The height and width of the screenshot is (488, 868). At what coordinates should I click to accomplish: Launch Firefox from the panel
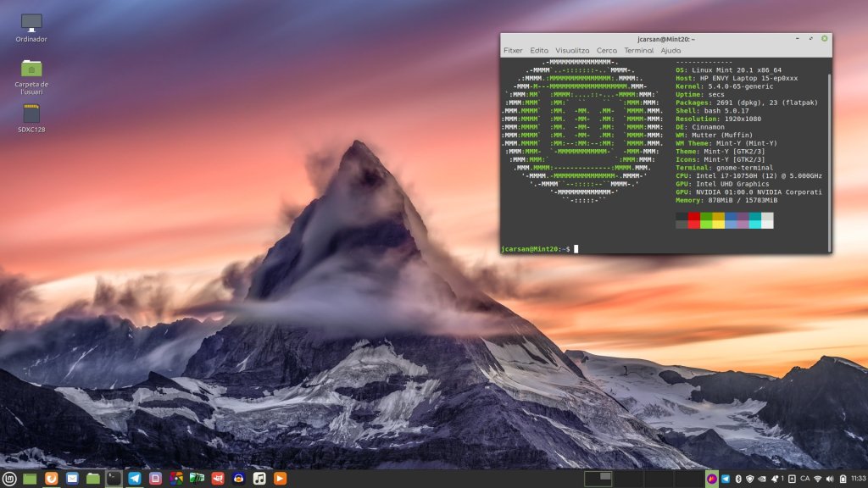52,479
